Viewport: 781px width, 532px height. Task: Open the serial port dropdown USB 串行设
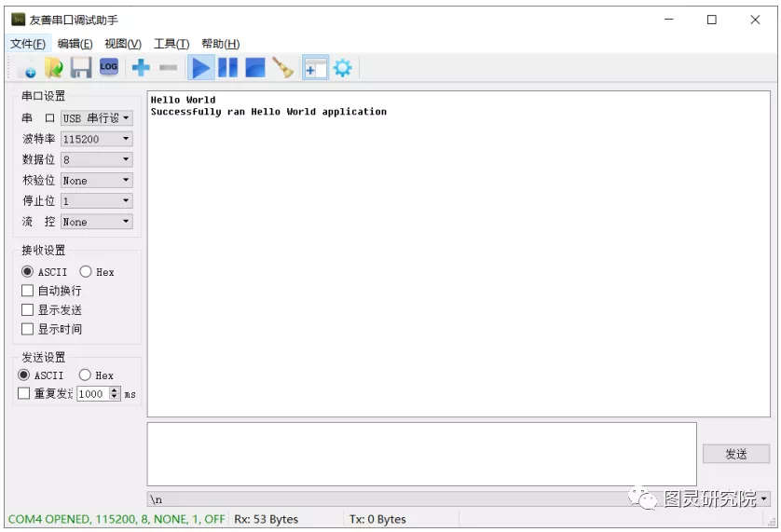click(x=97, y=118)
